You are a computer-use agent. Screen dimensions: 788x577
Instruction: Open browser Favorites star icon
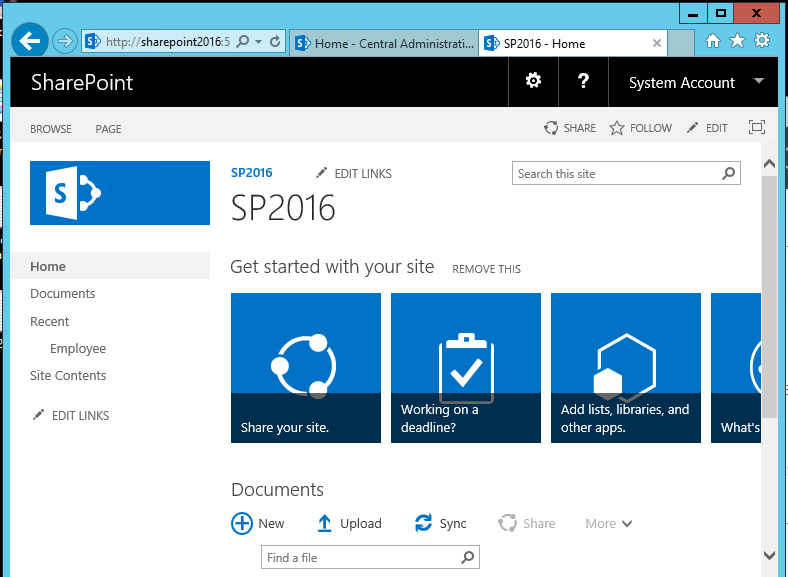click(x=737, y=41)
